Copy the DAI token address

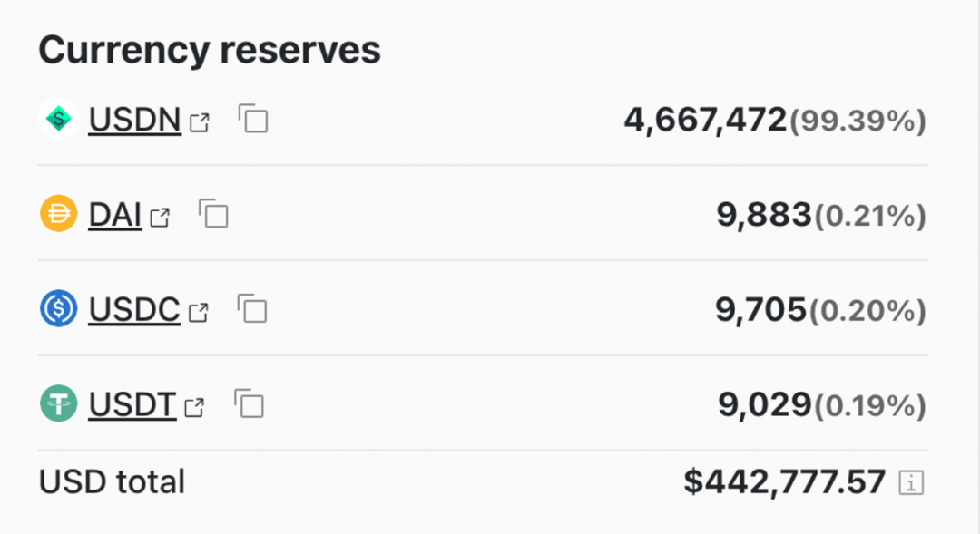[x=213, y=214]
